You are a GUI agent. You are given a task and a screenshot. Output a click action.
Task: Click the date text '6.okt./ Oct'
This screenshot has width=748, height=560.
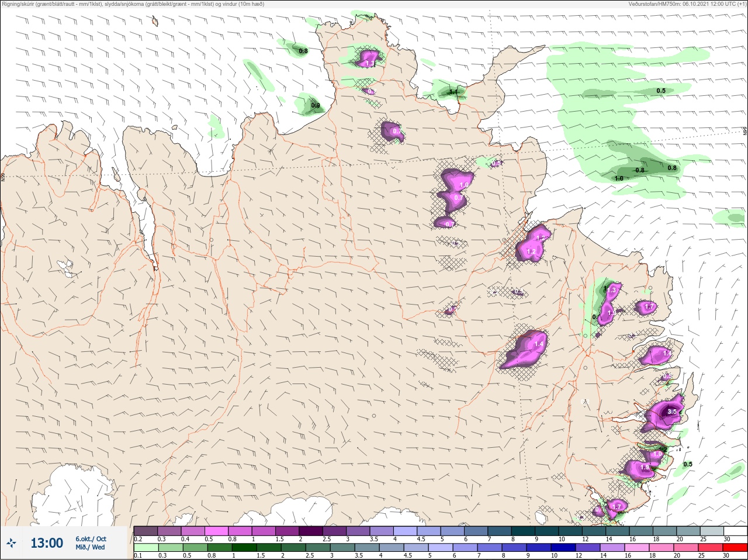point(91,539)
